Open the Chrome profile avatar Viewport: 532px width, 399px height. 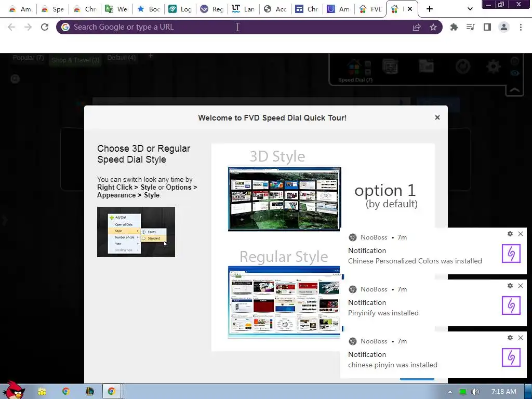pyautogui.click(x=504, y=27)
